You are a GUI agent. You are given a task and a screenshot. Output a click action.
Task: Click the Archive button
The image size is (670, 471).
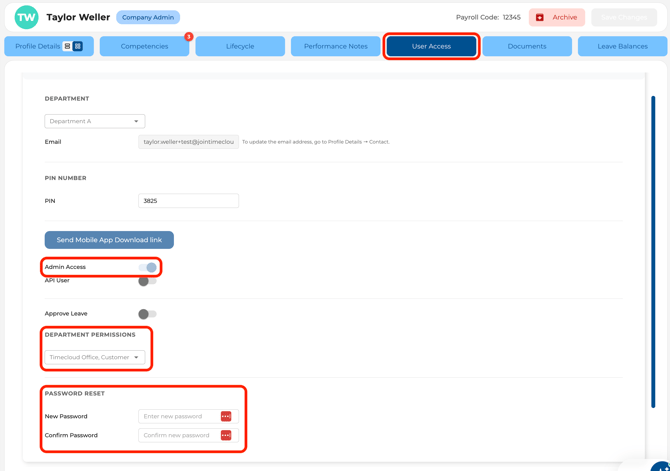[x=557, y=17]
